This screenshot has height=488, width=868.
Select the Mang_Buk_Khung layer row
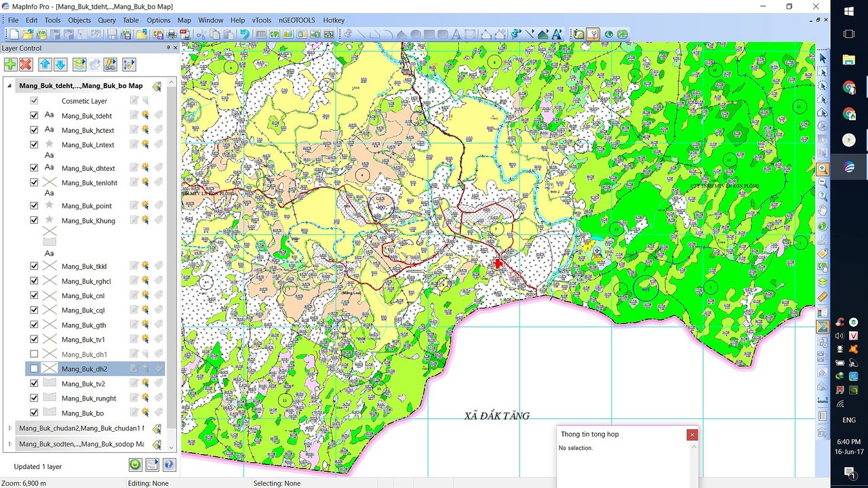point(95,220)
